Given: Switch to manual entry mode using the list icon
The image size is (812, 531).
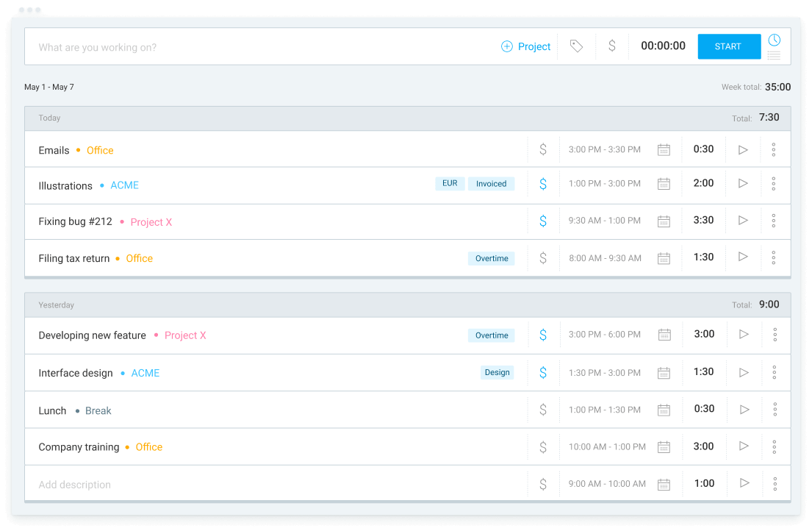Looking at the screenshot, I should point(774,54).
